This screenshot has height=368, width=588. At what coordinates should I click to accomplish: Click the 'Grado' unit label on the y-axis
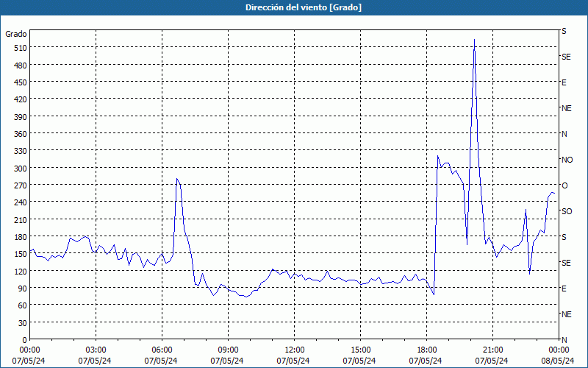(15, 34)
